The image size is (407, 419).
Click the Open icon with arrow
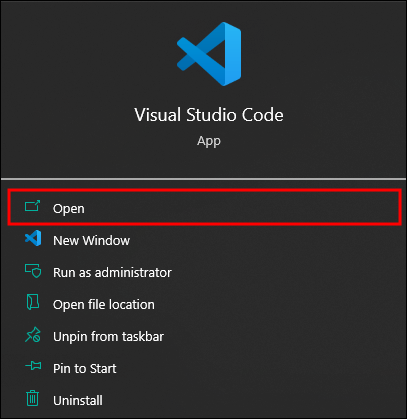coord(32,206)
